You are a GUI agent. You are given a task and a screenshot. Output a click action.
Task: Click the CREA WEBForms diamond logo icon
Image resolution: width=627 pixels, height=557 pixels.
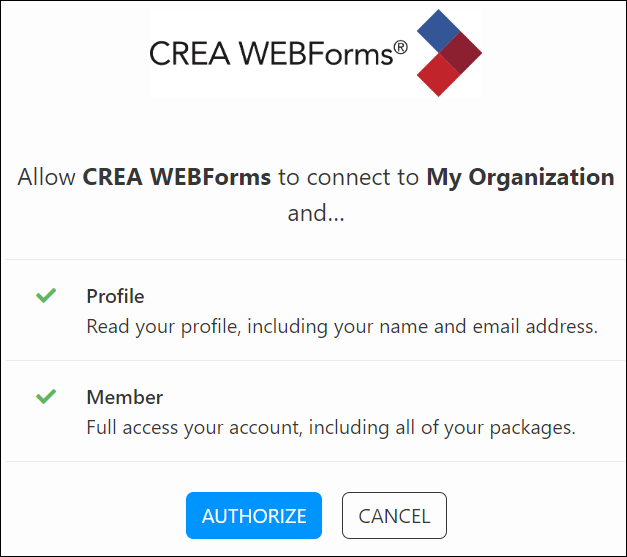[x=447, y=53]
